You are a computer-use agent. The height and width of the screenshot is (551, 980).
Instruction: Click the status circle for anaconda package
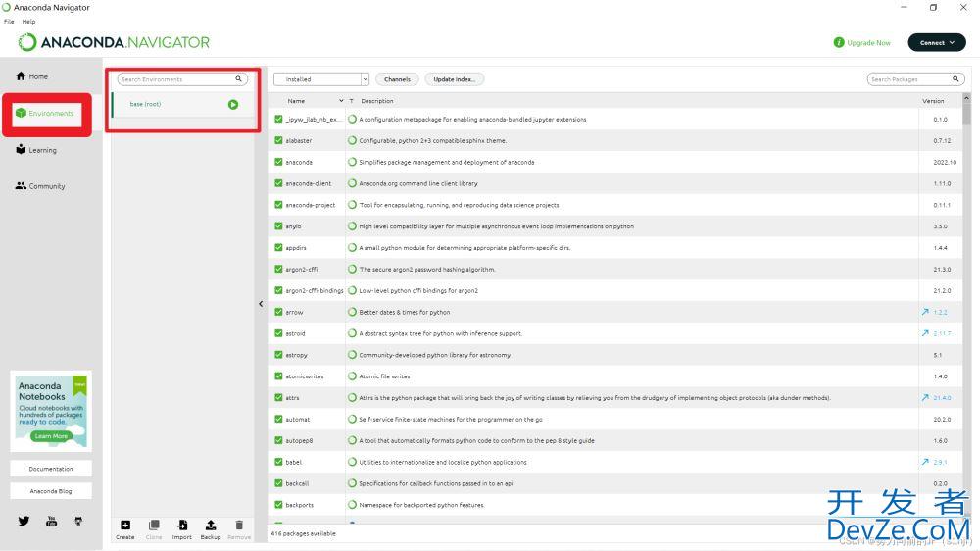[x=353, y=162]
